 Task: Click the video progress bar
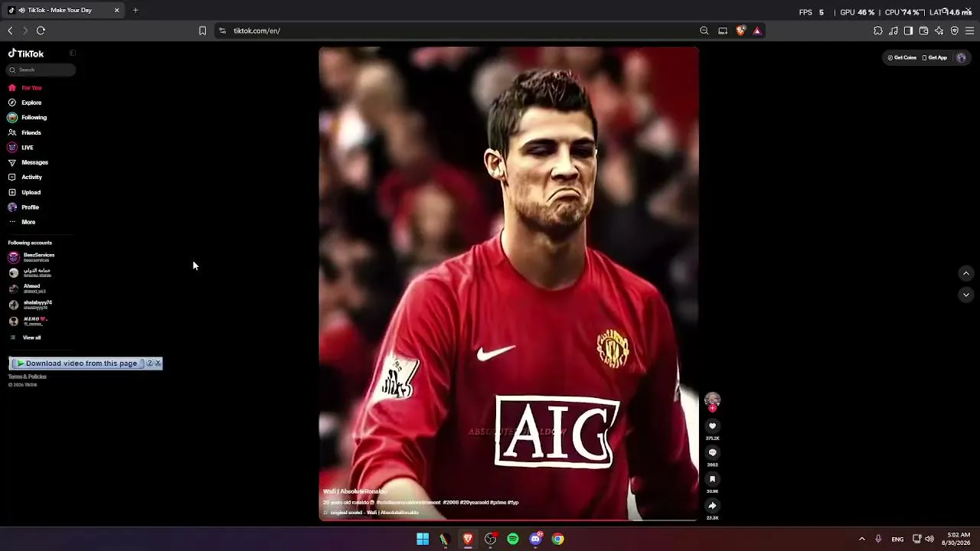coord(508,520)
